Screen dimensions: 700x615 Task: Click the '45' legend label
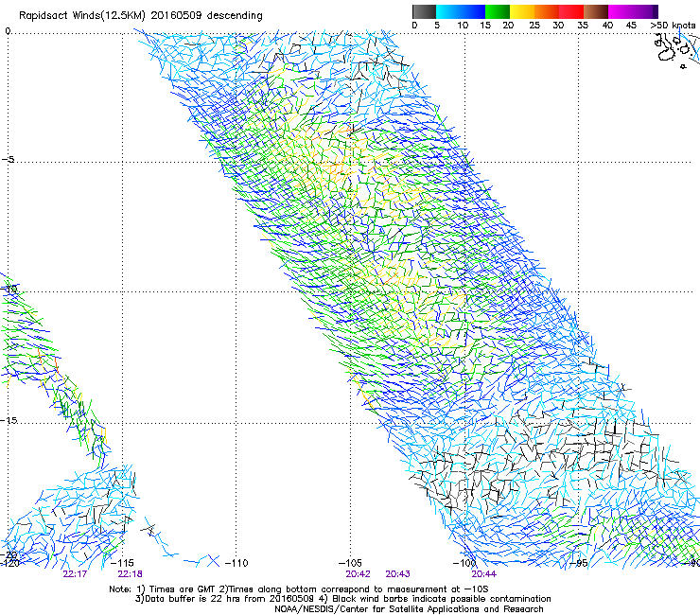point(631,26)
